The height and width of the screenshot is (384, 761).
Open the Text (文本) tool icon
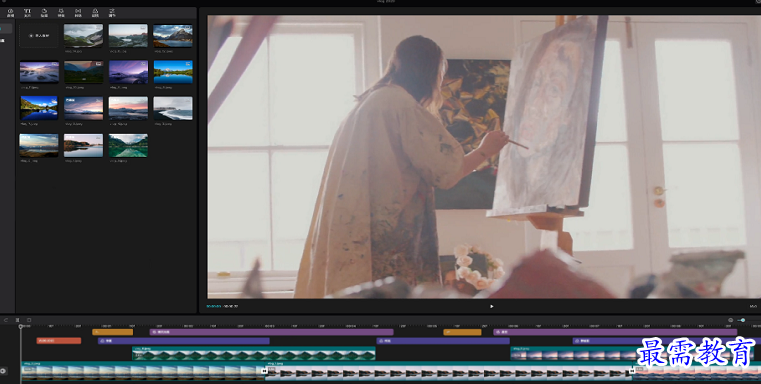[x=28, y=13]
